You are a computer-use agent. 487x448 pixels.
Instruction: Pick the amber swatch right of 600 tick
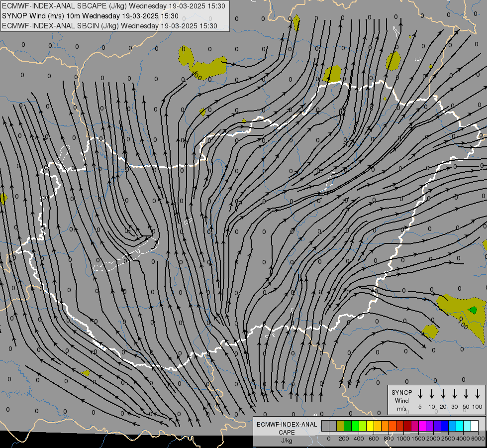point(378,426)
